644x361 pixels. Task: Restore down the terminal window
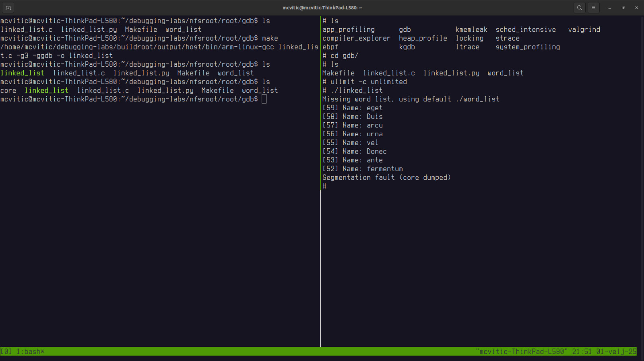[x=623, y=8]
